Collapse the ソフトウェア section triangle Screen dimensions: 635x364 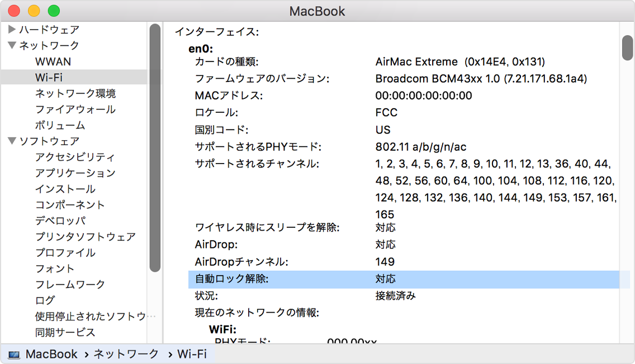tap(12, 141)
